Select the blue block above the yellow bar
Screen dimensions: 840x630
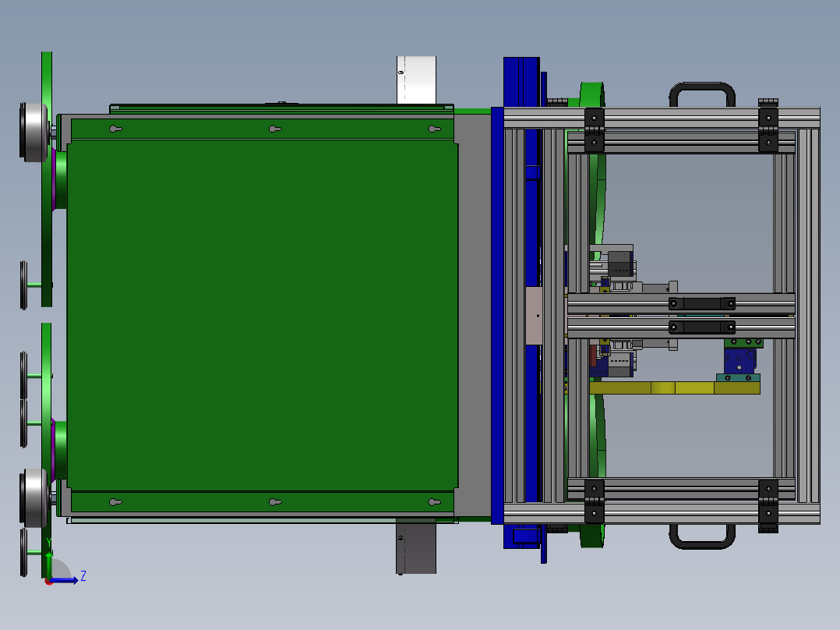tap(739, 361)
